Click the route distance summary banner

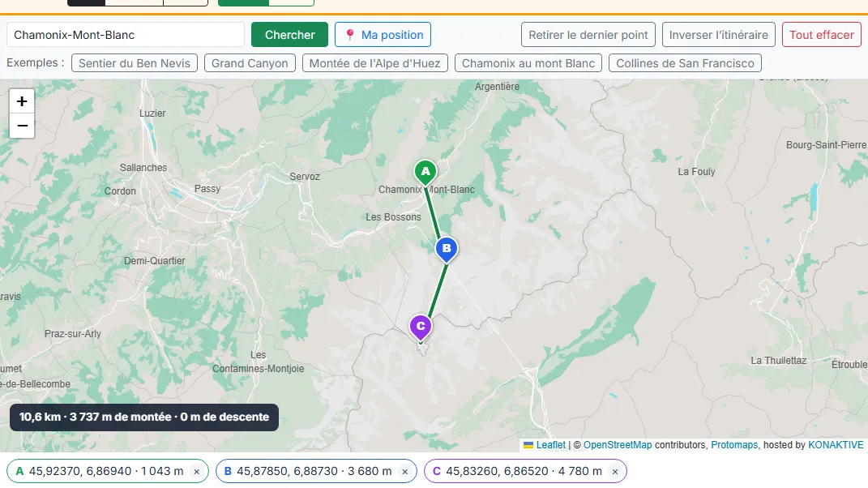pyautogui.click(x=144, y=417)
